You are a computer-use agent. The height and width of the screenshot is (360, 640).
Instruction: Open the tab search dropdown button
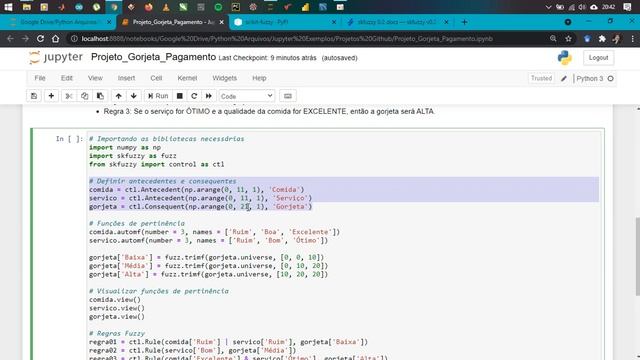[568, 22]
